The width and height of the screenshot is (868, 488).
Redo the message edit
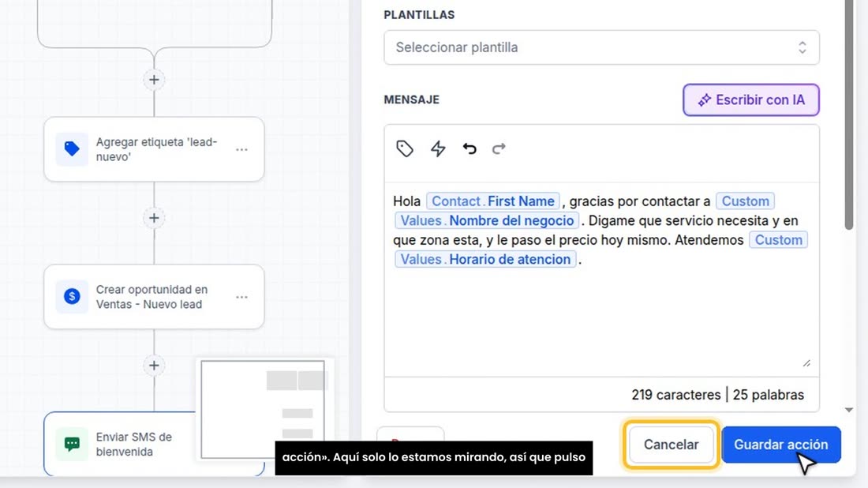(499, 148)
